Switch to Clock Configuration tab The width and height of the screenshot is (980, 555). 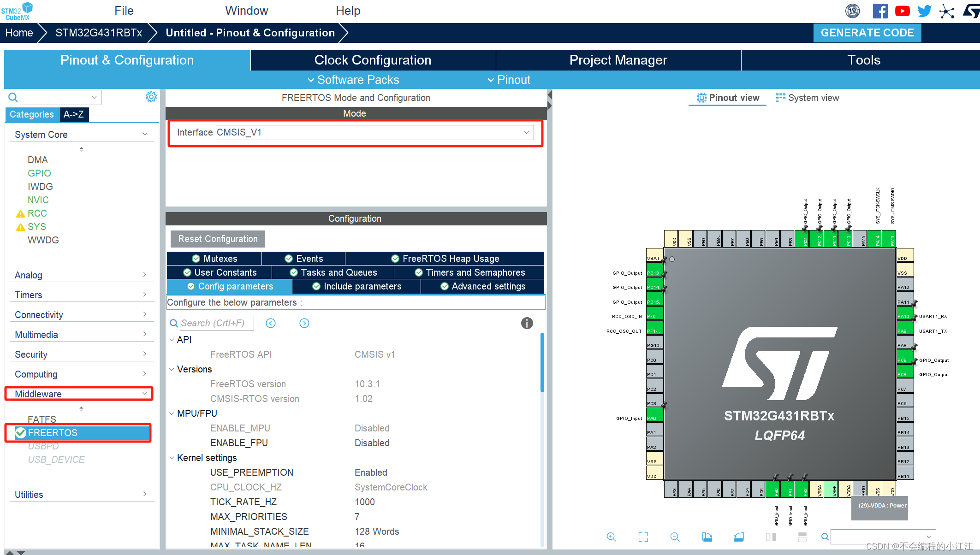(373, 60)
